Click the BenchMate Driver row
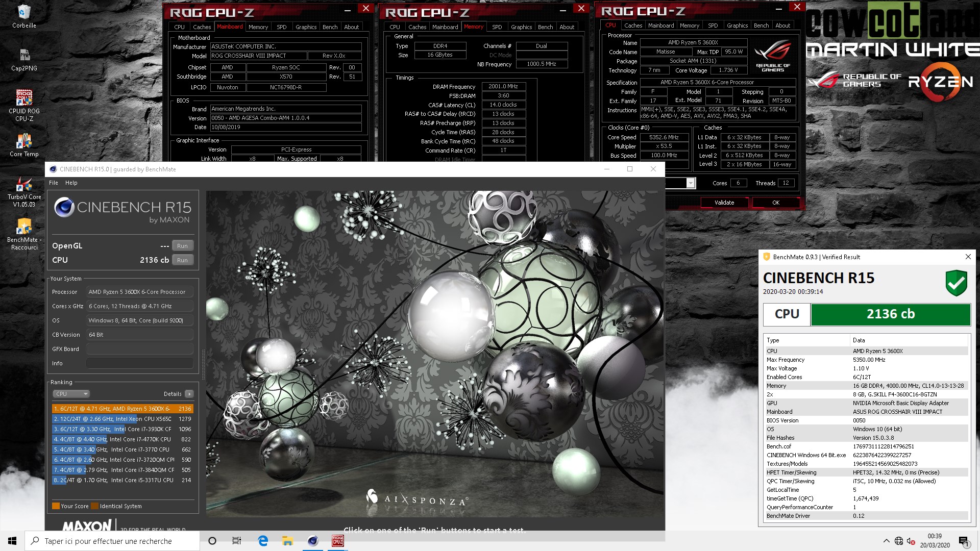The image size is (980, 551). click(x=866, y=516)
